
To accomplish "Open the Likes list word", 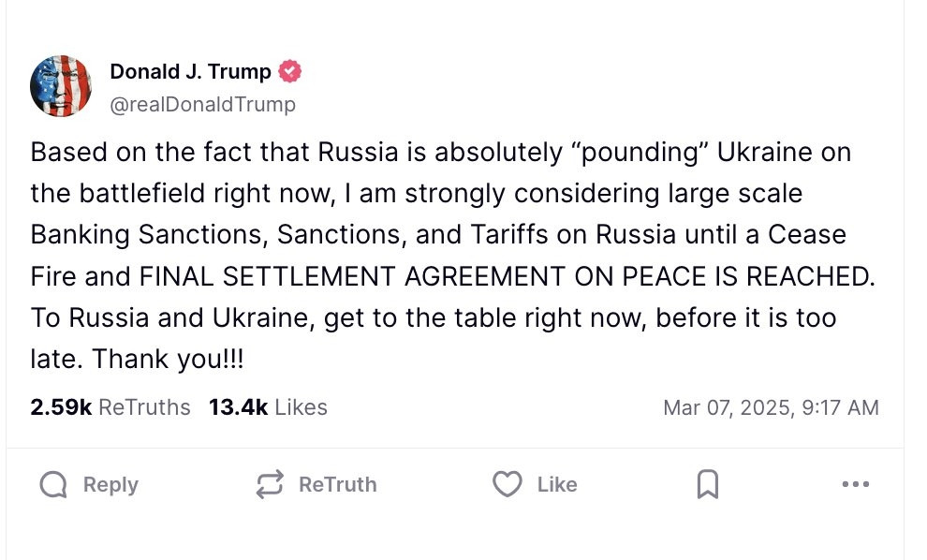I will tap(301, 407).
